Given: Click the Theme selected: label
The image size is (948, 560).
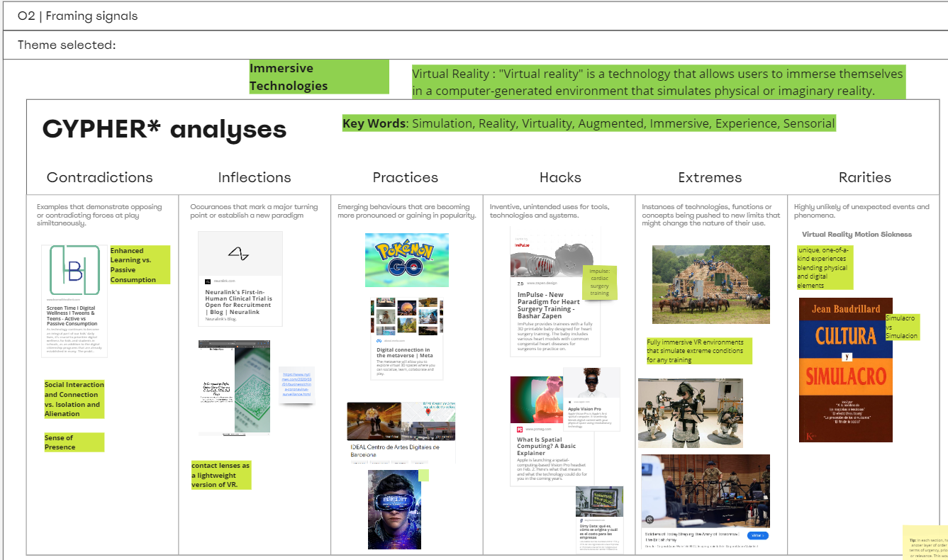Looking at the screenshot, I should (x=67, y=45).
